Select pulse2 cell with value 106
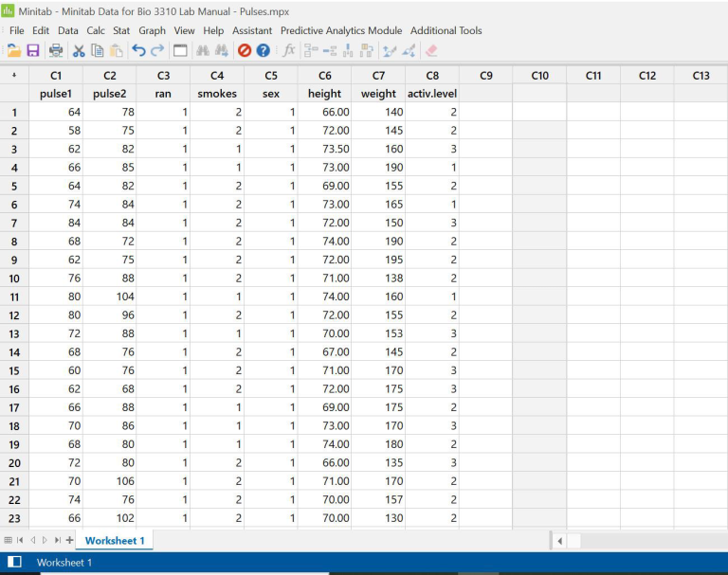728x575 pixels. [x=110, y=481]
